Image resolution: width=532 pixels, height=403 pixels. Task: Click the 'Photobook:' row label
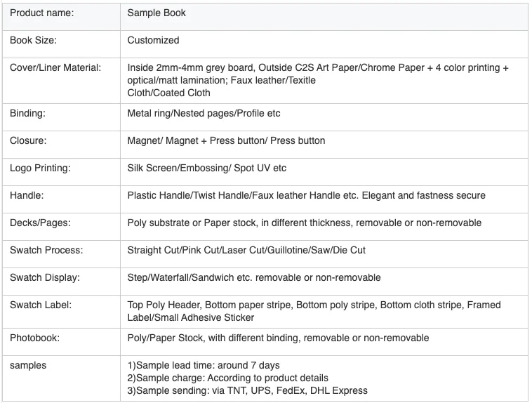pos(34,338)
